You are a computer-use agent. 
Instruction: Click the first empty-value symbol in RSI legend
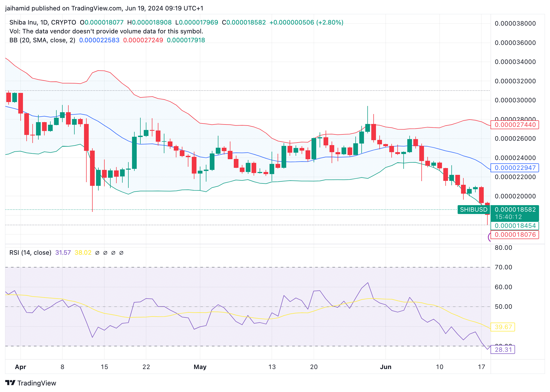(x=97, y=253)
